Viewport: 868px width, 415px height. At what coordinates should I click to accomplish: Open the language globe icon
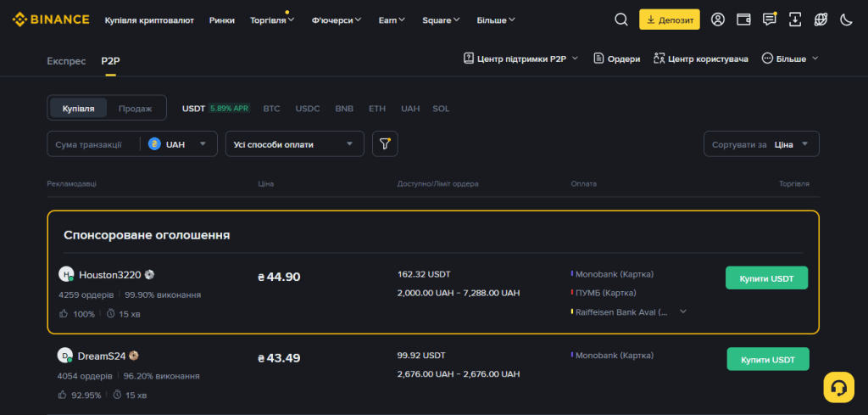(821, 20)
